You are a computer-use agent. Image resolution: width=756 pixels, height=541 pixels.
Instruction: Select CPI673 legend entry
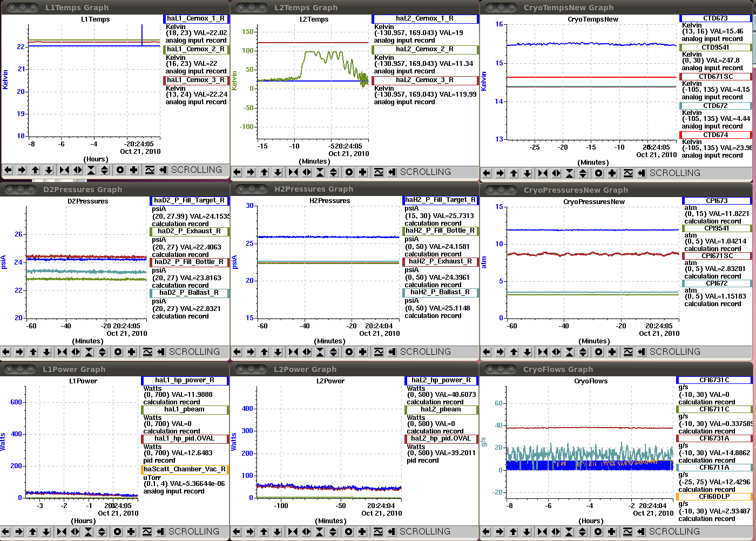[x=717, y=201]
